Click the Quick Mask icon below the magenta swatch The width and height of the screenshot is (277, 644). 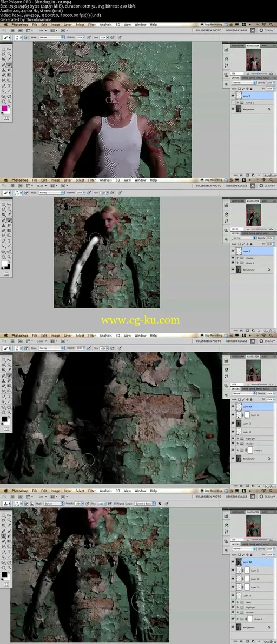[x=6, y=118]
